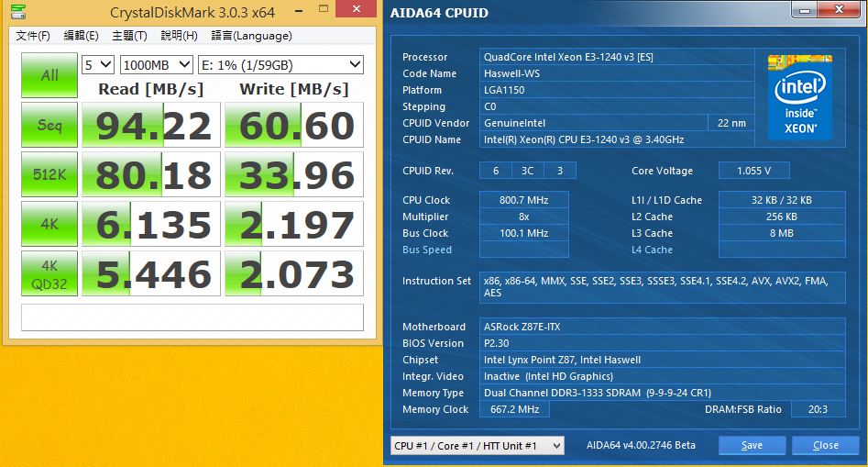Click the 512K read value 80.18
868x467 pixels.
(x=151, y=174)
